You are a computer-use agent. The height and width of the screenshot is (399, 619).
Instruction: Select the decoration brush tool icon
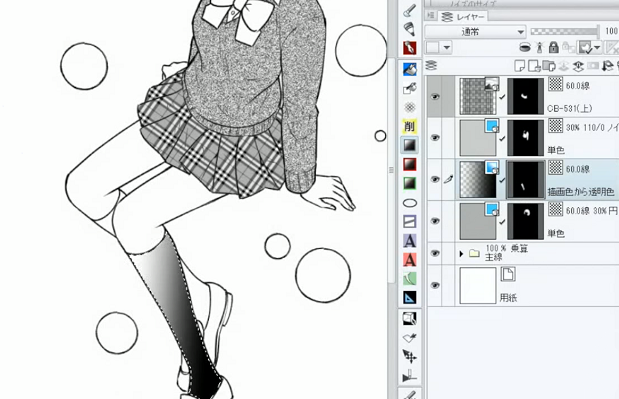coord(410,28)
